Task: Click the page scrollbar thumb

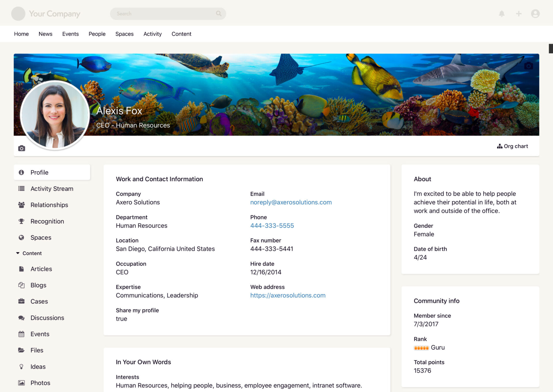Action: click(550, 48)
